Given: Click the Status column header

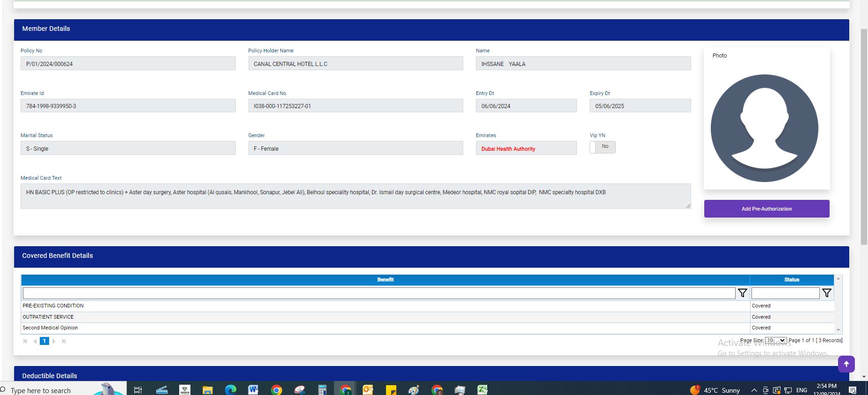Looking at the screenshot, I should (792, 280).
